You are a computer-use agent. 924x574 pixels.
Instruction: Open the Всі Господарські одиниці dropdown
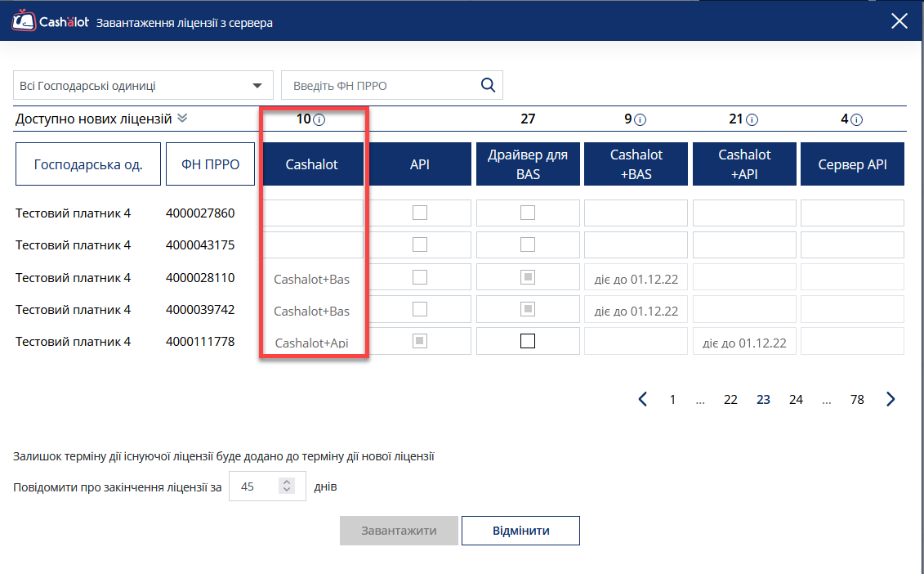tap(143, 86)
